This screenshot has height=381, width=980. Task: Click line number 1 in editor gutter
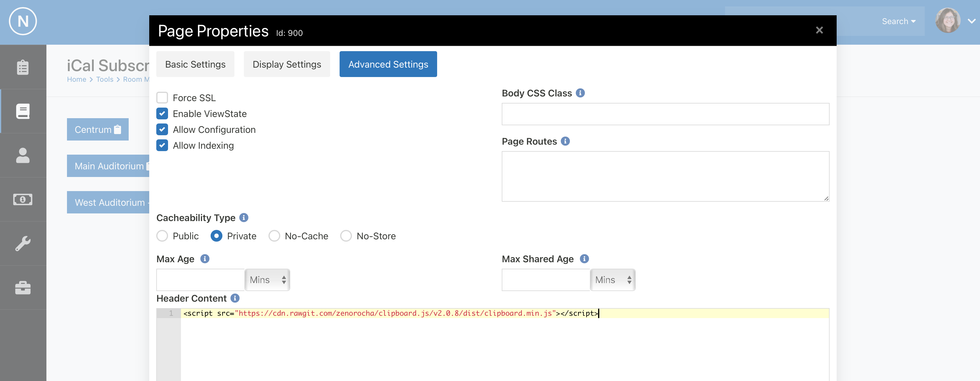tap(171, 313)
